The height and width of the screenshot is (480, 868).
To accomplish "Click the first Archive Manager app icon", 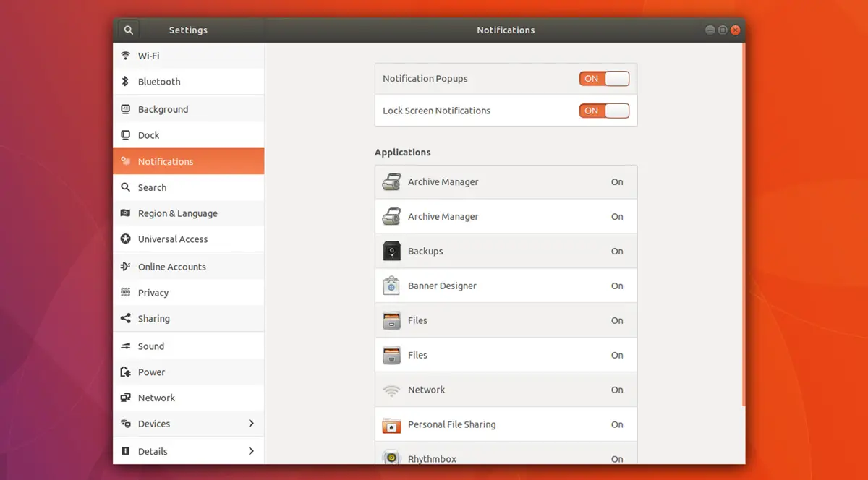I will pyautogui.click(x=391, y=182).
